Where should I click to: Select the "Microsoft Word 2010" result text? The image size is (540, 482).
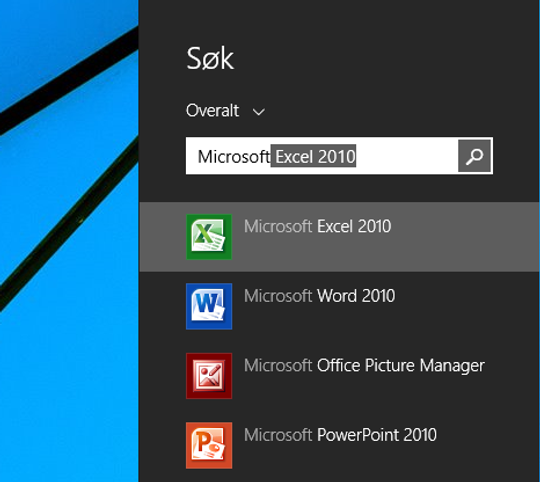[320, 296]
